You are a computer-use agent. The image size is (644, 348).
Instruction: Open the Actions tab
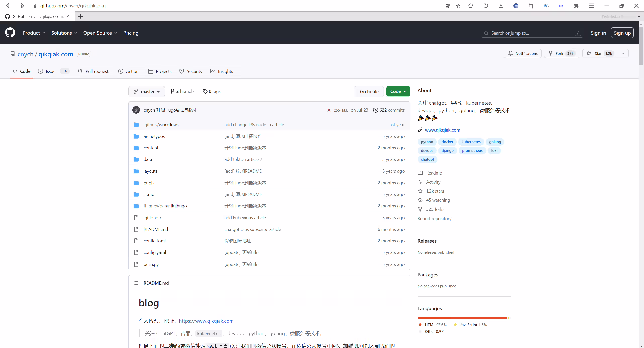(x=129, y=71)
